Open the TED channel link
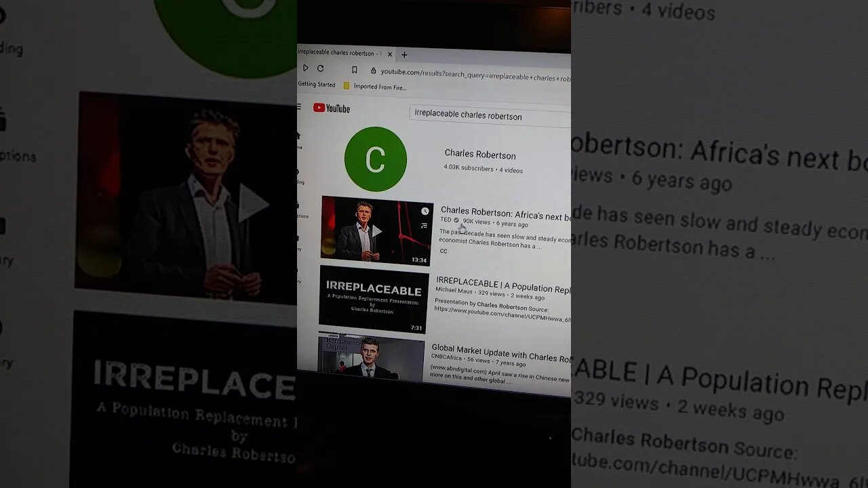This screenshot has width=868, height=488. pyautogui.click(x=446, y=220)
